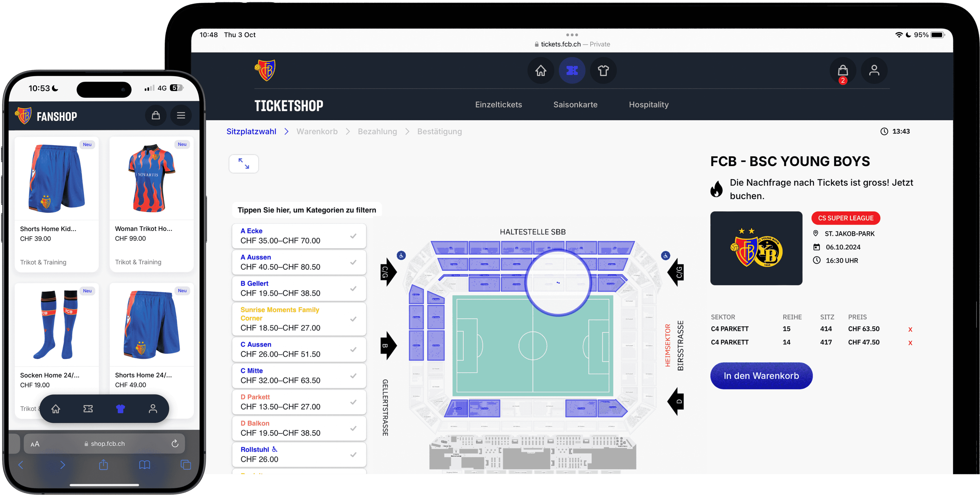Toggle the Sunrise Moments Family Corner filter

(x=299, y=319)
